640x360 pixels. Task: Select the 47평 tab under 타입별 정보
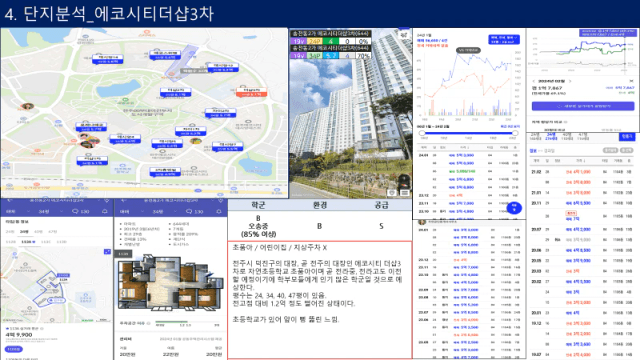point(53,231)
